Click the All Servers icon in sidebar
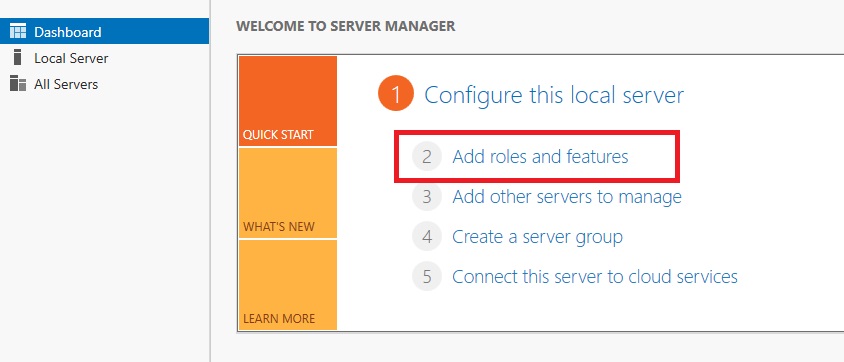 [x=18, y=84]
